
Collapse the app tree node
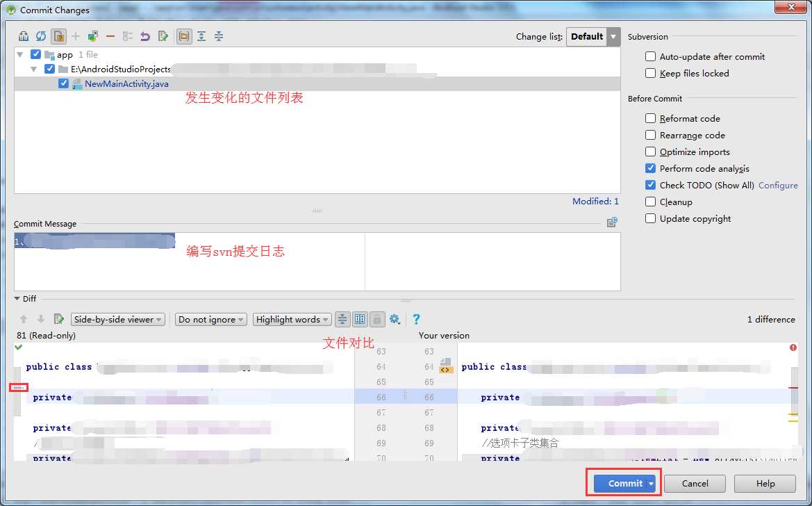pyautogui.click(x=20, y=54)
